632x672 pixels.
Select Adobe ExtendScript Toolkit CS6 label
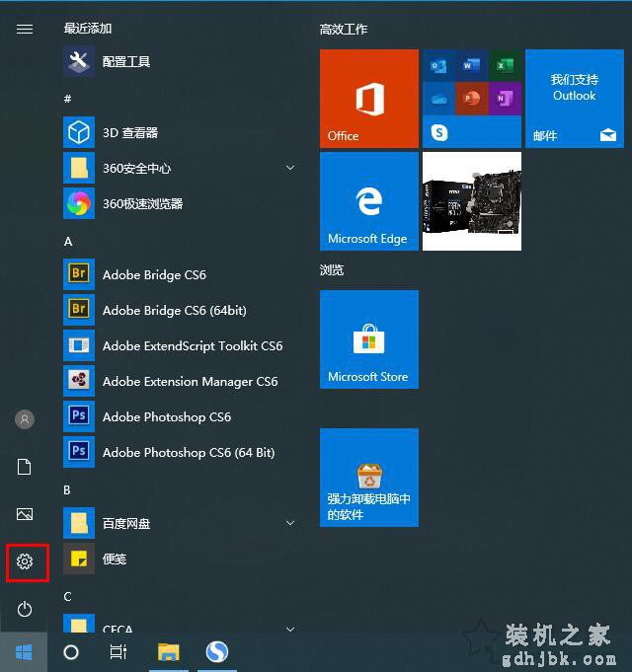tap(193, 345)
